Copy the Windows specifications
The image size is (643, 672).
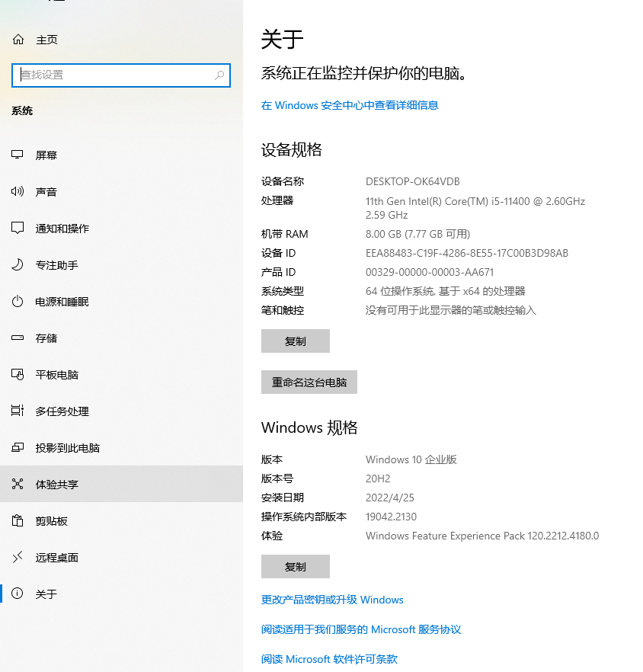[x=295, y=567]
